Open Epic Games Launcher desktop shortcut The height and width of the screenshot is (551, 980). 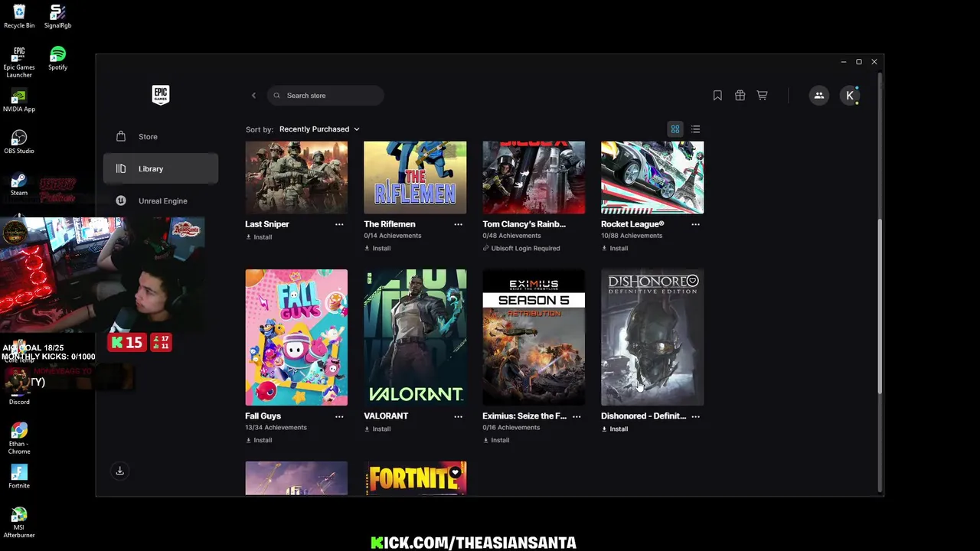[19, 63]
